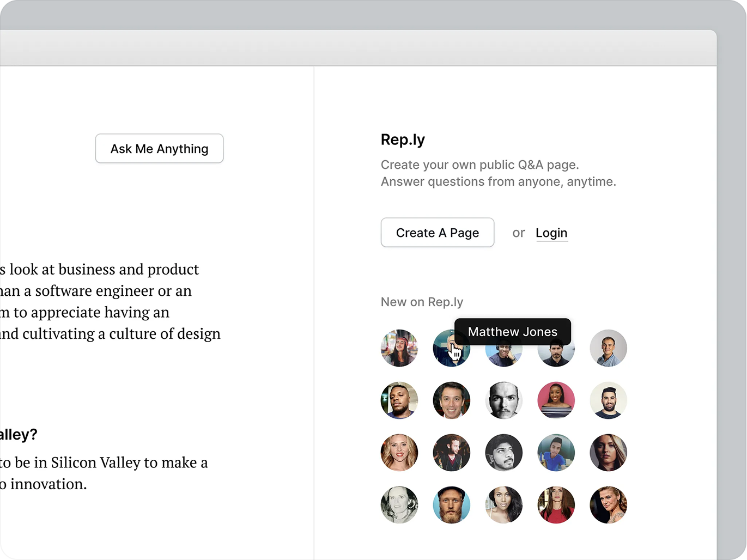Click the bearded man's avatar at top row right area
Image resolution: width=747 pixels, height=560 pixels.
[556, 348]
